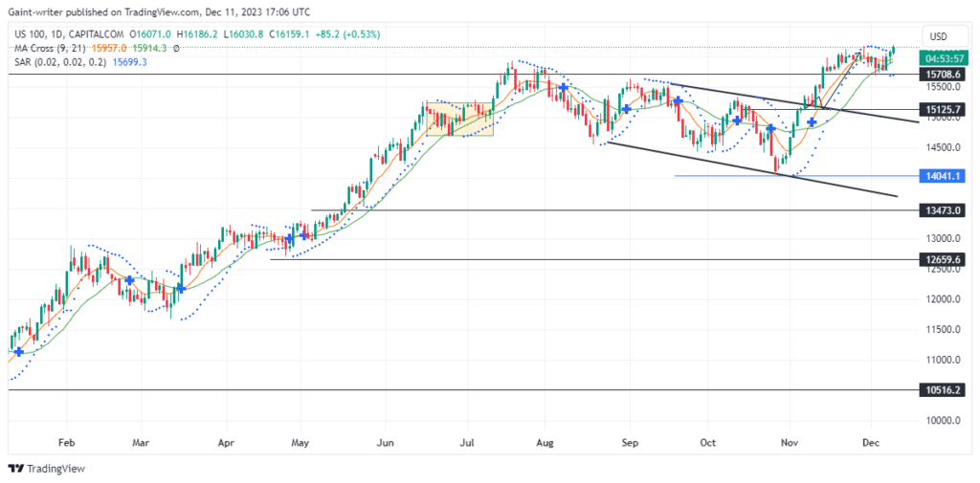Click the May label on the time axis

click(301, 443)
